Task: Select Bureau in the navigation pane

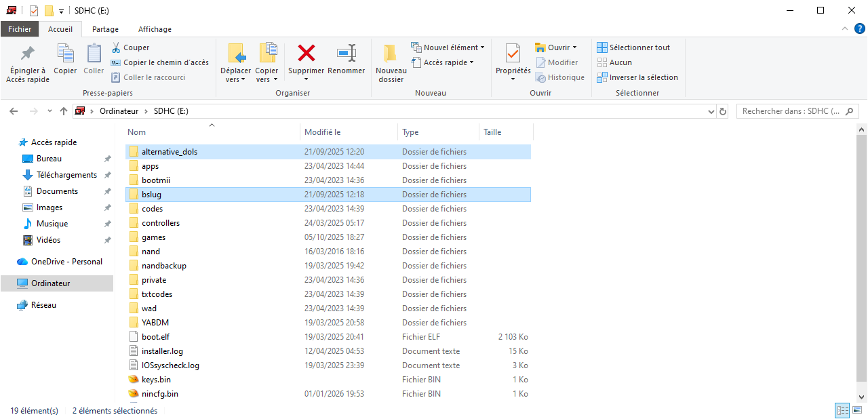Action: tap(49, 159)
